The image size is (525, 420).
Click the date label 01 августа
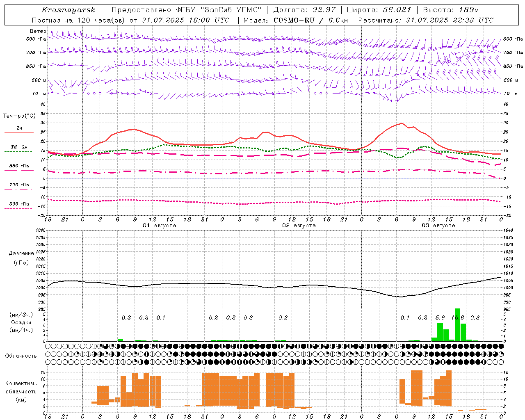tap(160, 226)
